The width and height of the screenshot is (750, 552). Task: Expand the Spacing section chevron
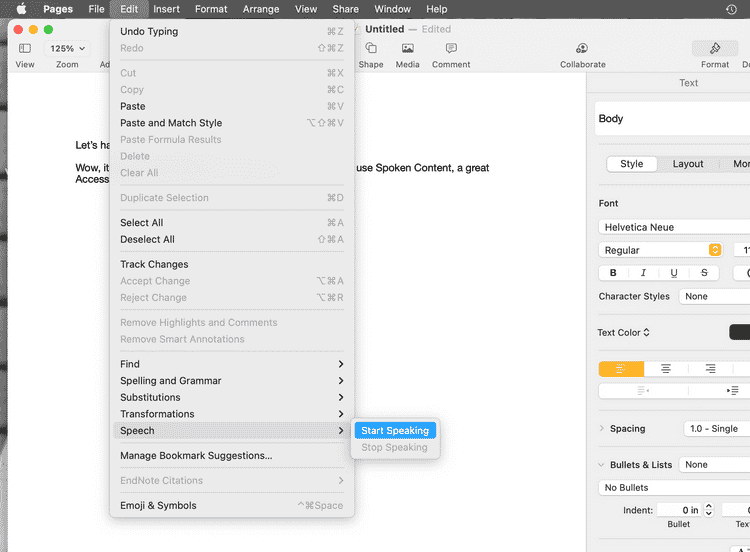coord(602,429)
